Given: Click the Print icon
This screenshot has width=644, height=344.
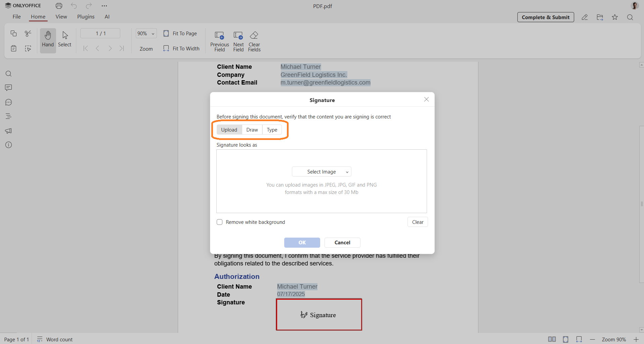Looking at the screenshot, I should (59, 6).
